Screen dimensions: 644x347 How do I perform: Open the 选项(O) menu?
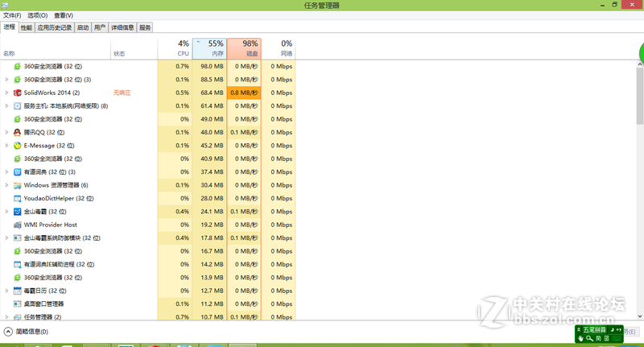pyautogui.click(x=37, y=15)
